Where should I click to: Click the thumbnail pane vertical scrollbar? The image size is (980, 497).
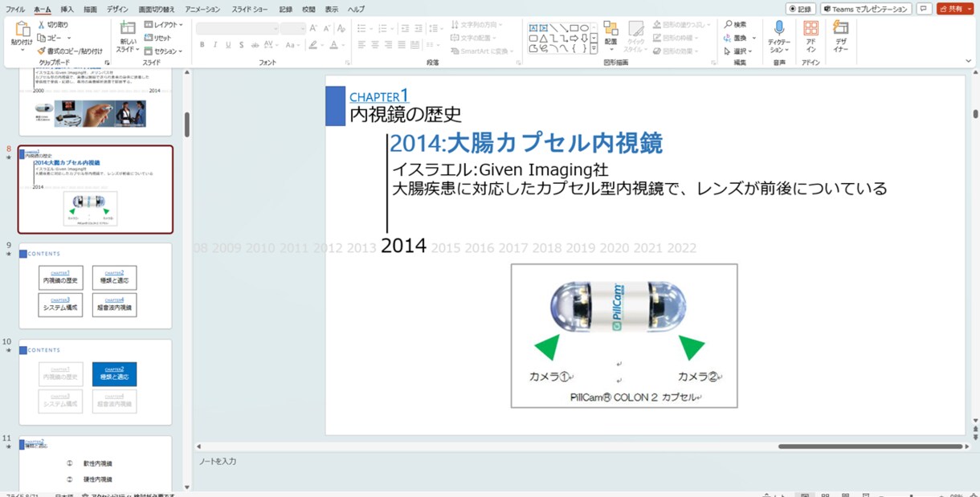[187, 124]
